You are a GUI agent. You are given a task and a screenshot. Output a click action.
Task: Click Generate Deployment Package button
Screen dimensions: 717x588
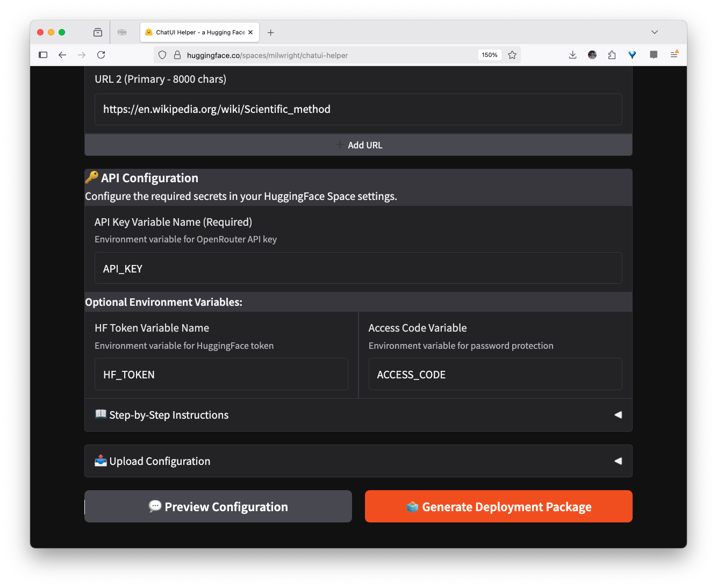(x=498, y=506)
